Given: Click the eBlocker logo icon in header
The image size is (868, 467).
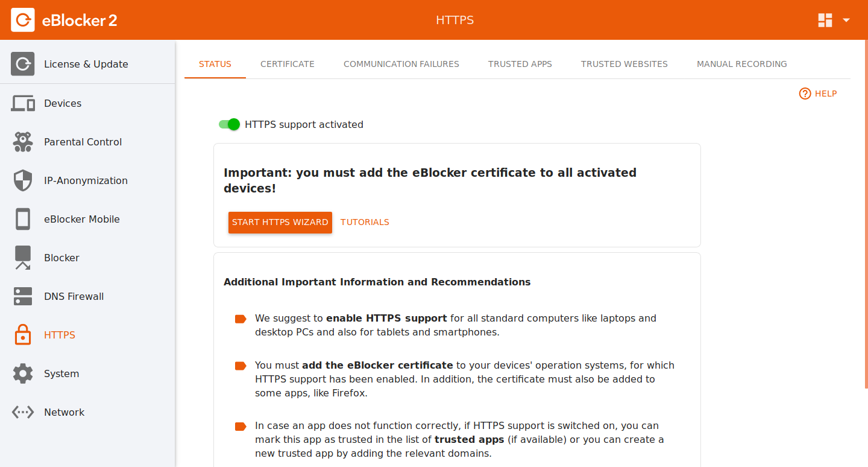Looking at the screenshot, I should point(23,20).
